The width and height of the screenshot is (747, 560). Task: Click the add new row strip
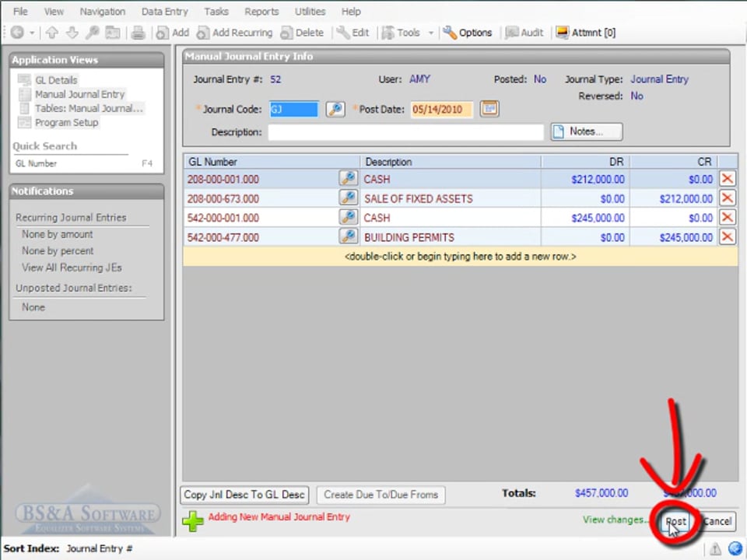(x=460, y=257)
